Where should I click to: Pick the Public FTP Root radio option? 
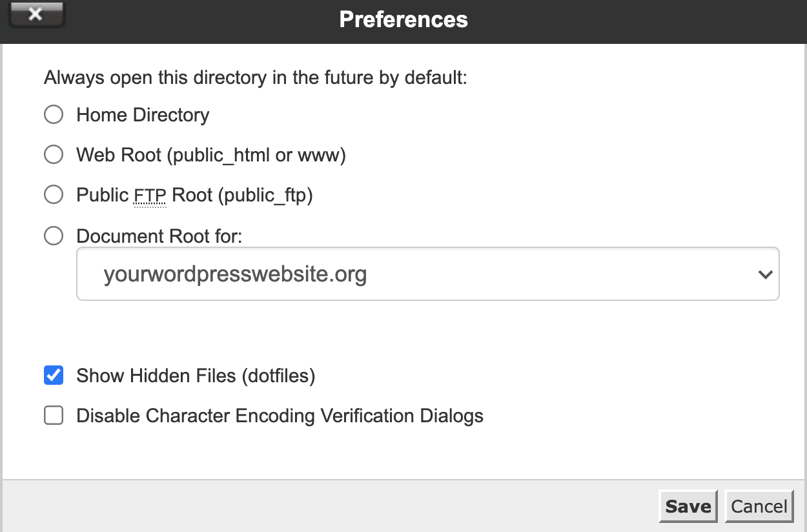[x=54, y=195]
